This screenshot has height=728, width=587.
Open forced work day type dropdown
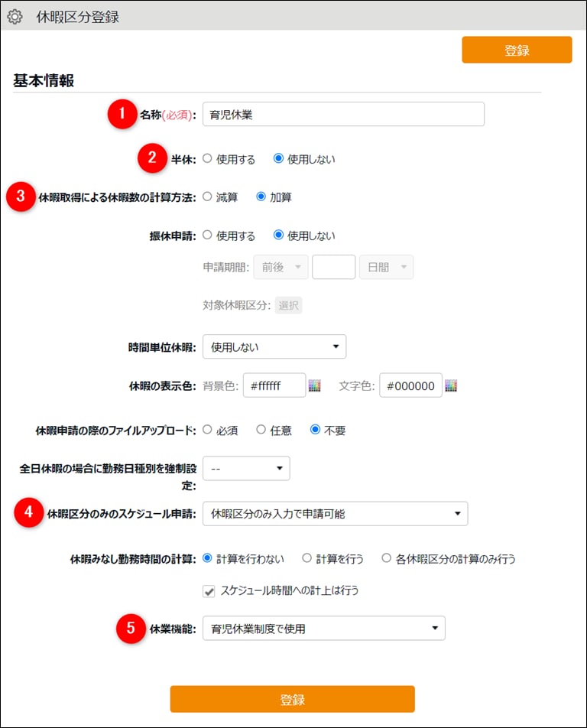point(246,468)
